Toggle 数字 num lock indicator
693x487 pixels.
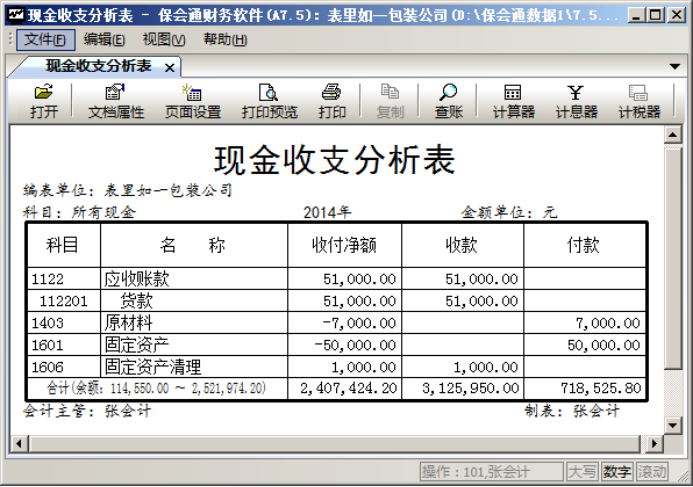617,472
